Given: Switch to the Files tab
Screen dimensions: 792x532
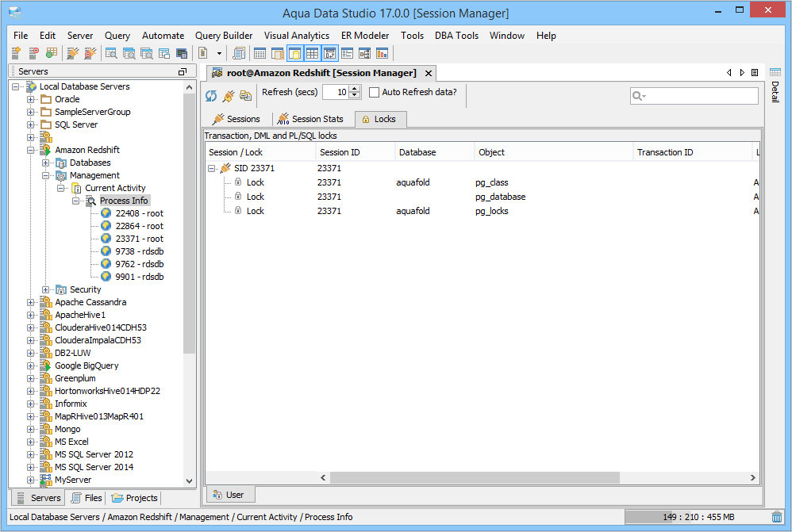Looking at the screenshot, I should click(x=87, y=498).
